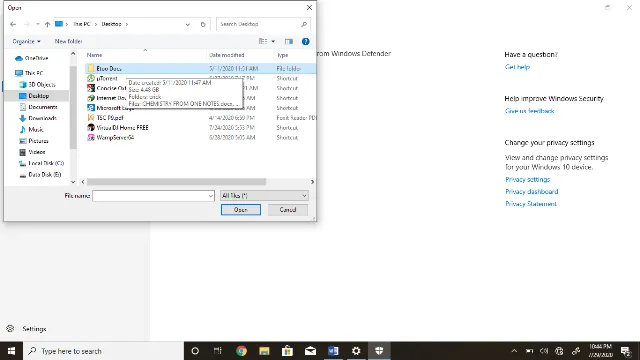Open File Explorer from the taskbar
This screenshot has width=640, height=360.
pos(264,351)
